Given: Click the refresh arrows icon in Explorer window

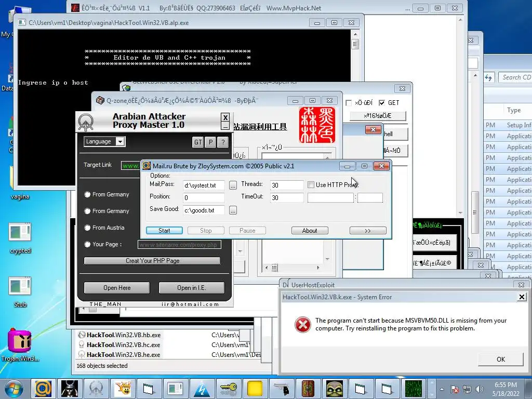Looking at the screenshot, I should (488, 77).
